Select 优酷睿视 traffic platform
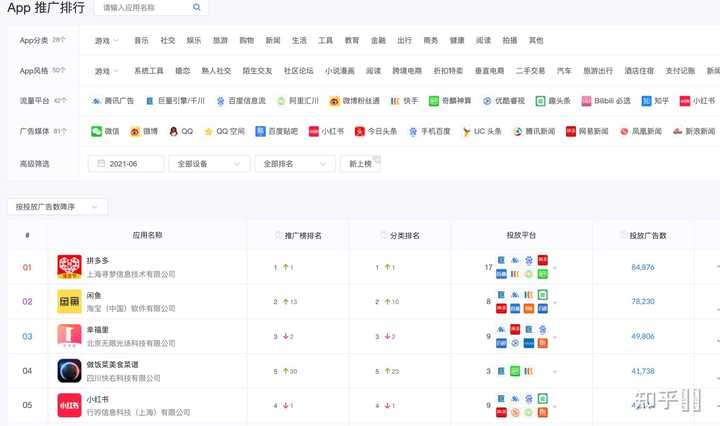Viewport: 720px width, 426px height. (504, 101)
